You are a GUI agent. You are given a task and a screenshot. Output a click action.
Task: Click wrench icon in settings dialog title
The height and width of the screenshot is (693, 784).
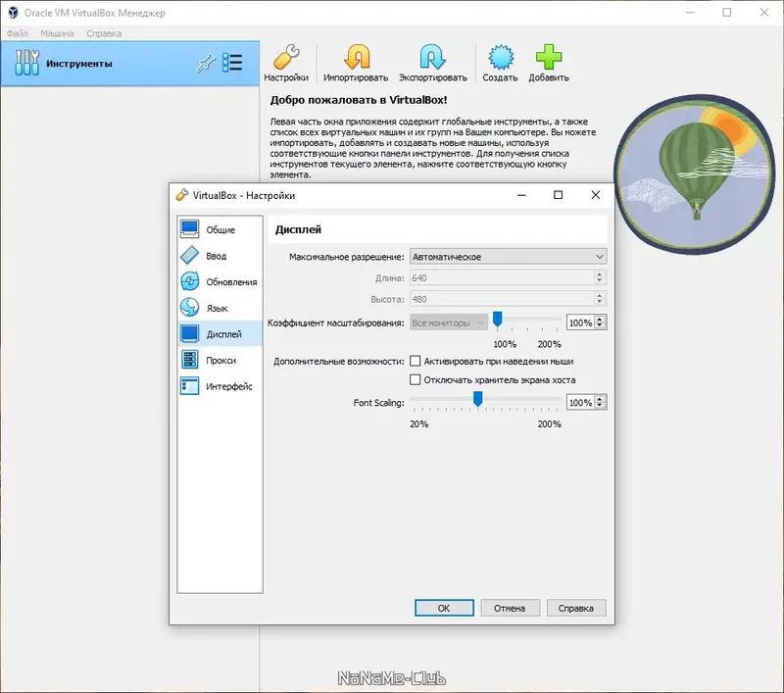[x=182, y=195]
